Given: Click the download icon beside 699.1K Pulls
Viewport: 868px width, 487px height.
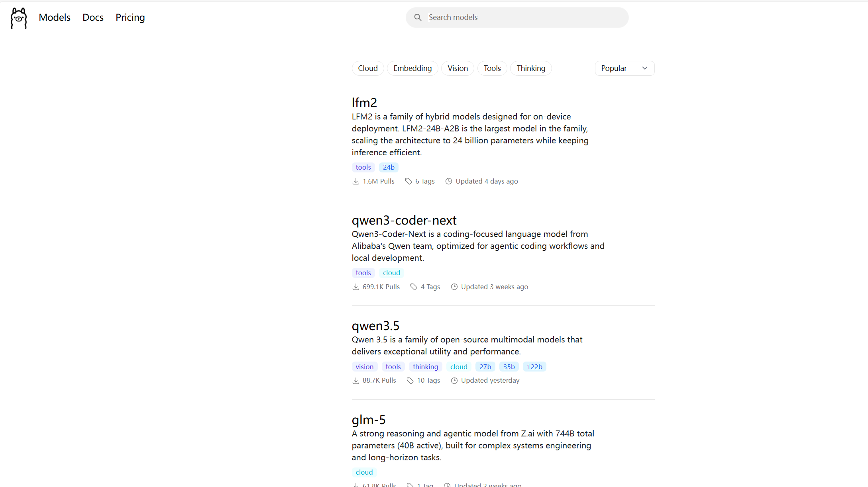Looking at the screenshot, I should [x=355, y=287].
